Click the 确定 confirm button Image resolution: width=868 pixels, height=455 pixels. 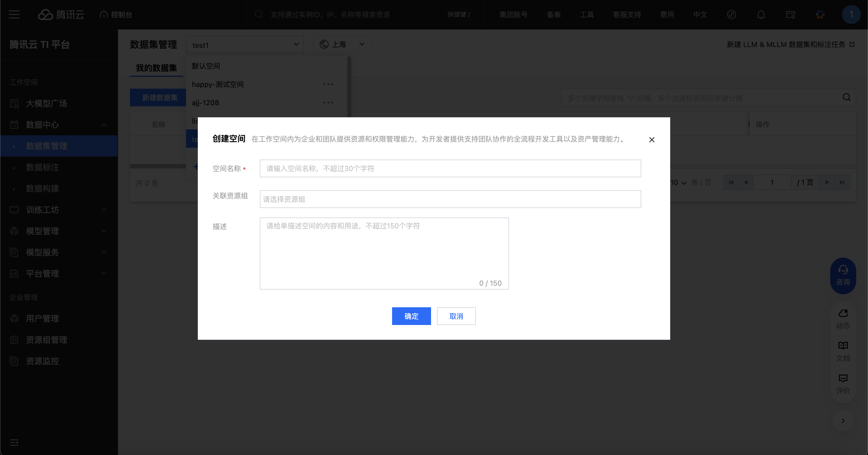411,316
